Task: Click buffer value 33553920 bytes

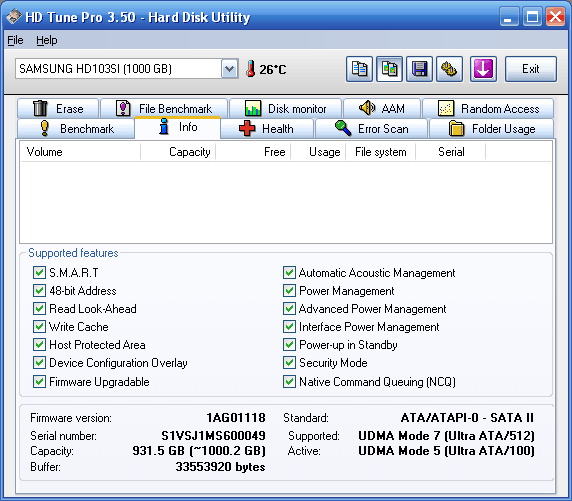Action: (220, 467)
